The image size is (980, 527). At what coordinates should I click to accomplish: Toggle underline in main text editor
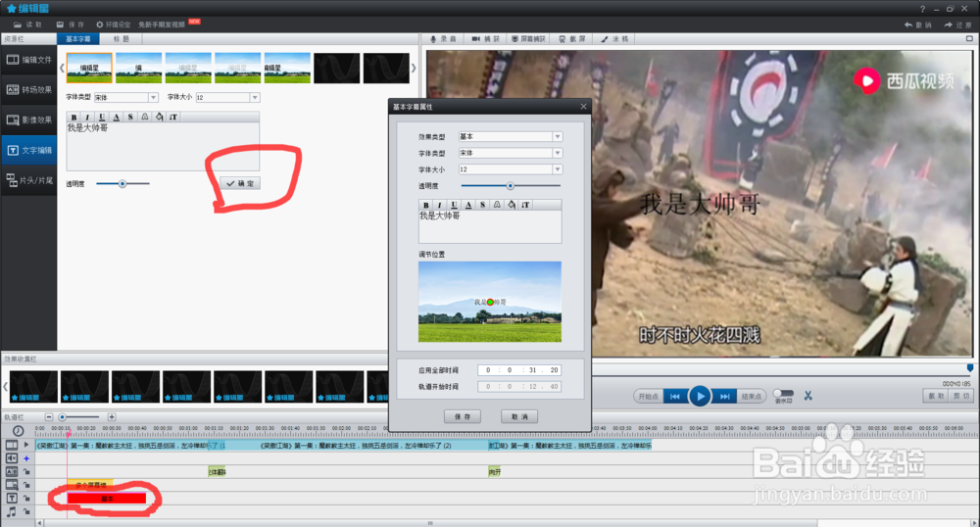click(102, 117)
